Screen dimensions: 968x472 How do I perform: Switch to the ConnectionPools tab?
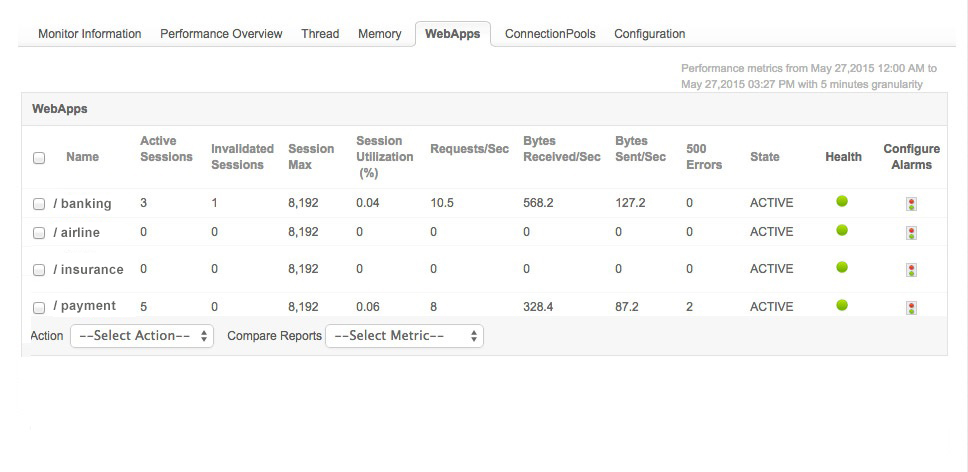550,34
